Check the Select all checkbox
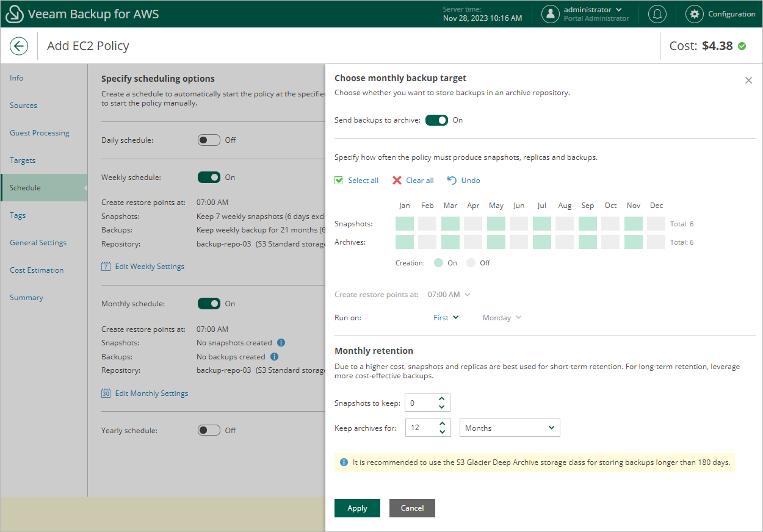 pyautogui.click(x=339, y=181)
